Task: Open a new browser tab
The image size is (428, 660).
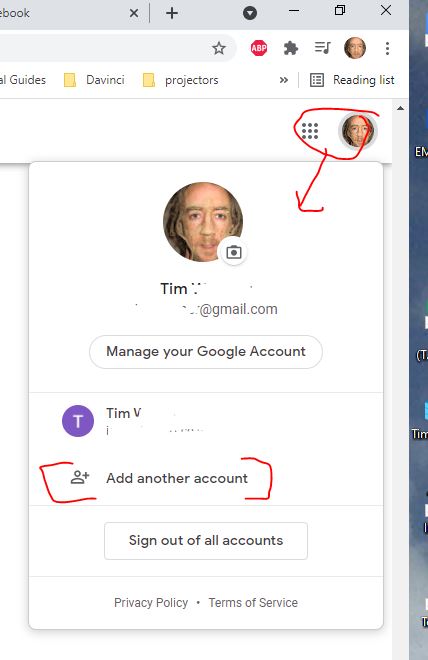Action: coord(172,13)
